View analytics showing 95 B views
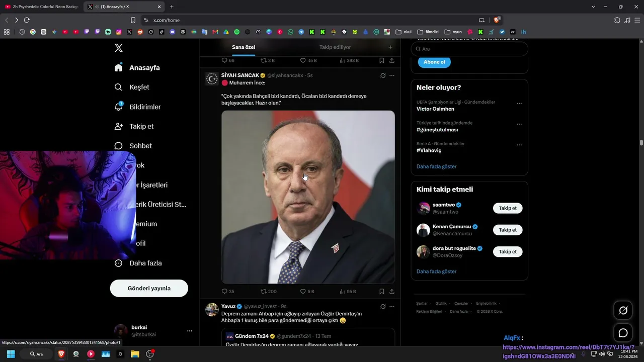This screenshot has width=644, height=362. click(x=348, y=291)
